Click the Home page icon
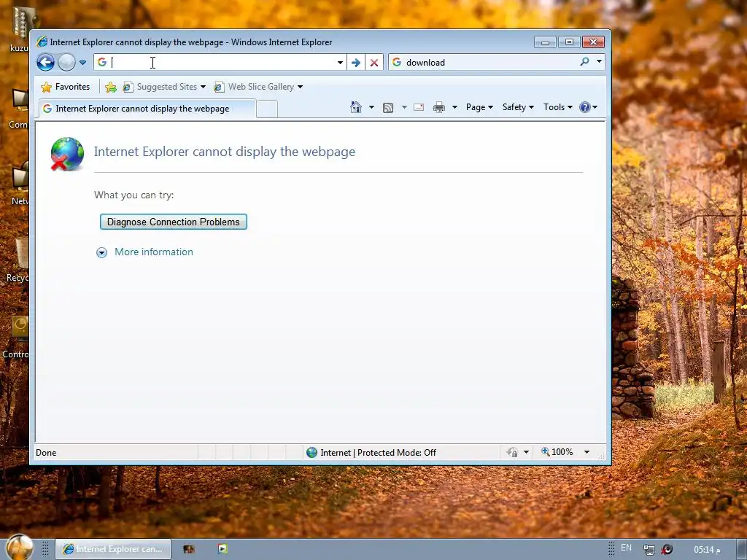The height and width of the screenshot is (560, 747). [356, 107]
